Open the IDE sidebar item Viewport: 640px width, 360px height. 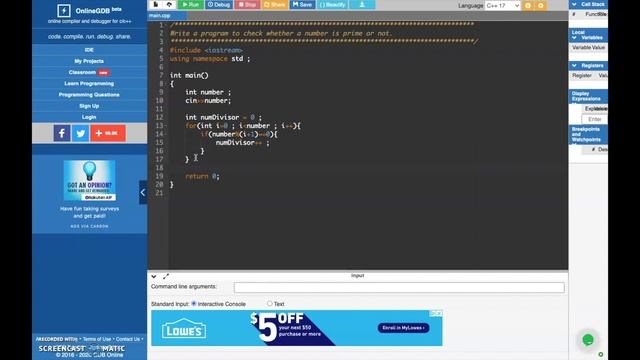tap(89, 50)
